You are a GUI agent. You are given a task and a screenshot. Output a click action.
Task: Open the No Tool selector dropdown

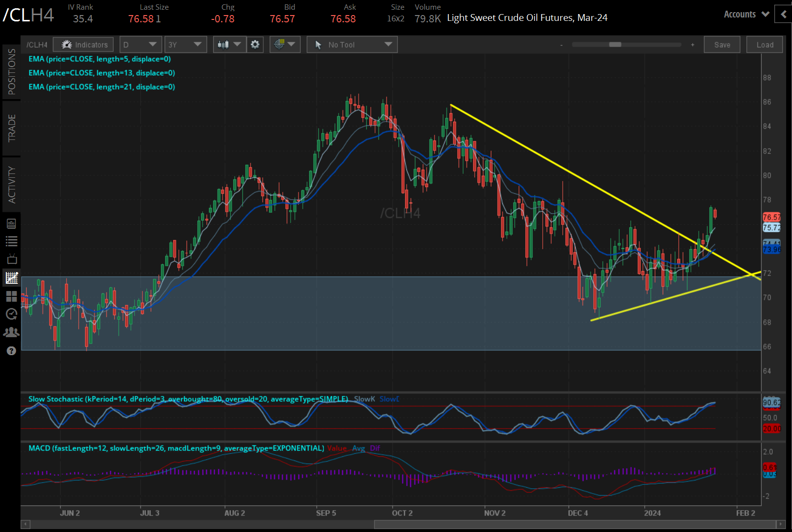coord(352,44)
